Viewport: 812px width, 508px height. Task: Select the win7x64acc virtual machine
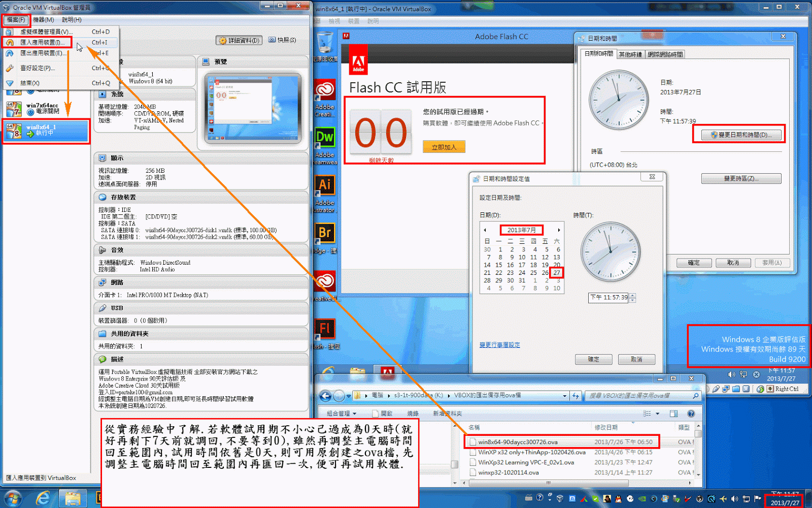(47, 109)
